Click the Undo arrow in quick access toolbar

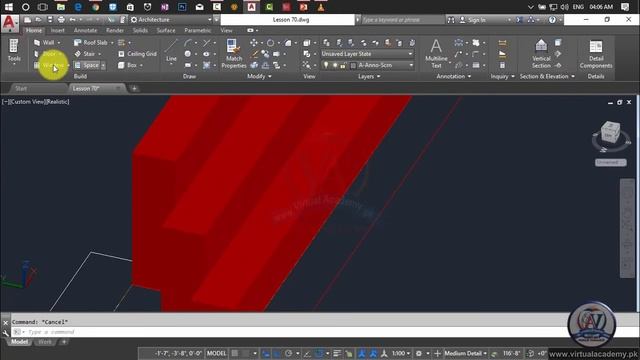pyautogui.click(x=72, y=20)
